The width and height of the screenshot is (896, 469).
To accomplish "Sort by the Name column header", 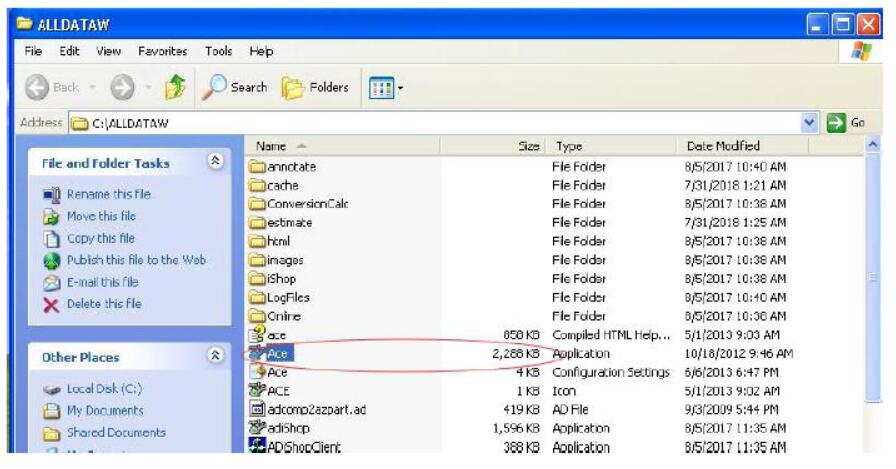I will 343,146.
